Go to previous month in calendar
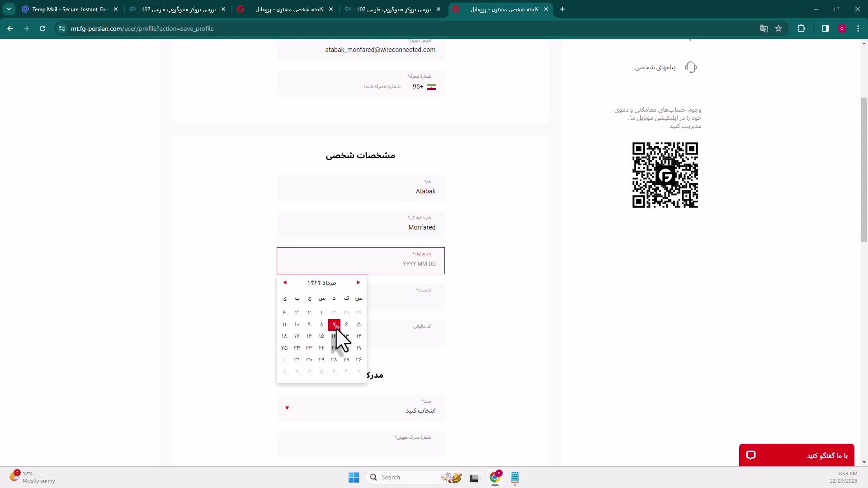 pyautogui.click(x=285, y=282)
